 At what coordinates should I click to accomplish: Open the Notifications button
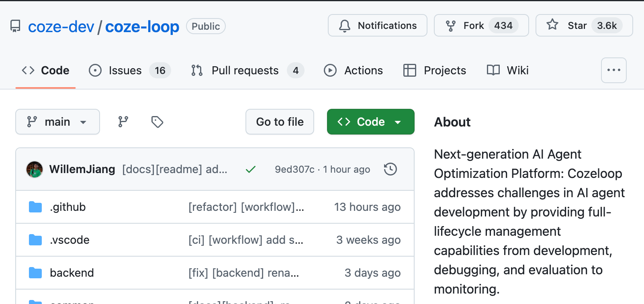378,25
